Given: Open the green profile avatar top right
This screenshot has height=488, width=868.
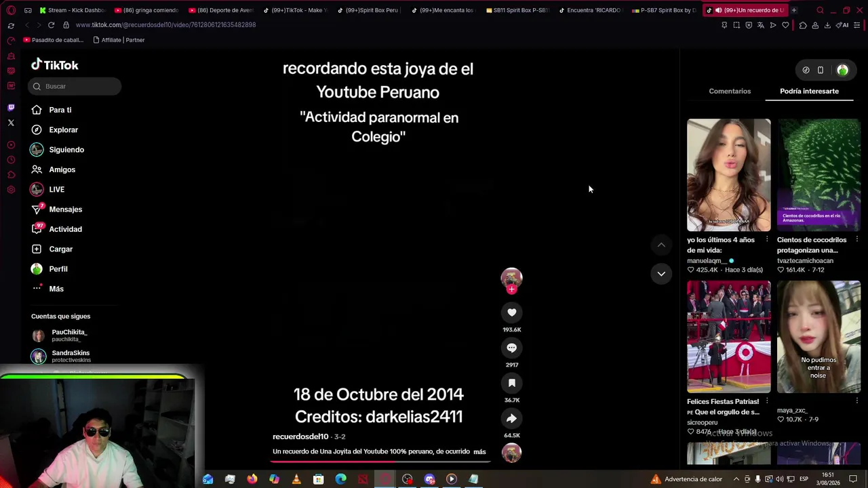Looking at the screenshot, I should click(x=842, y=70).
